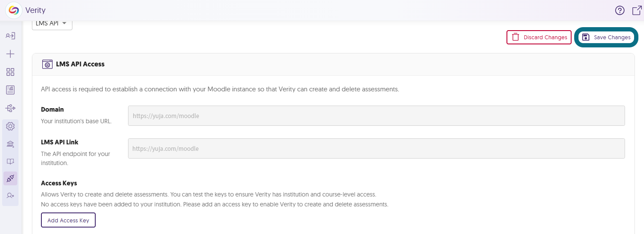Select the workflow connector sidebar icon
Screen dimensions: 644x234
(10, 108)
